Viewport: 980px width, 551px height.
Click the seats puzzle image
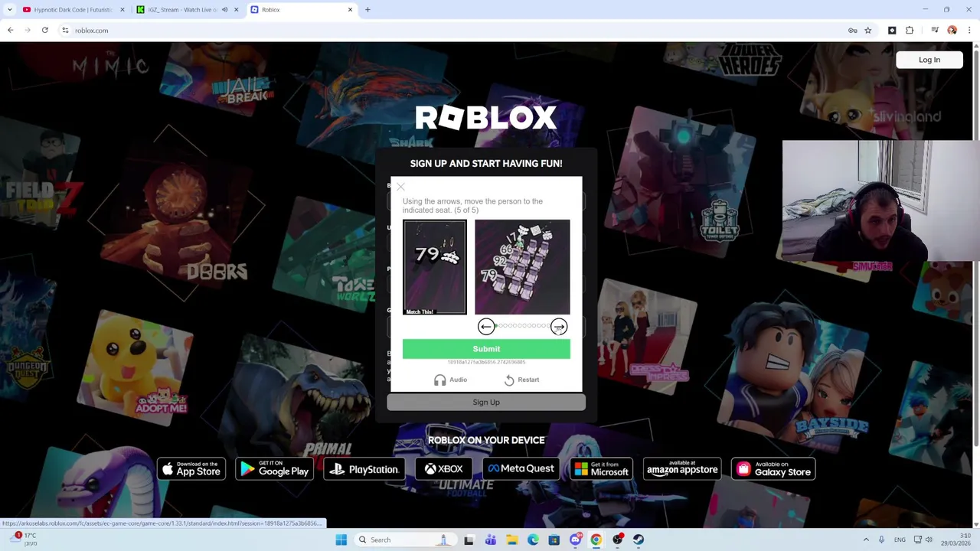(x=522, y=267)
